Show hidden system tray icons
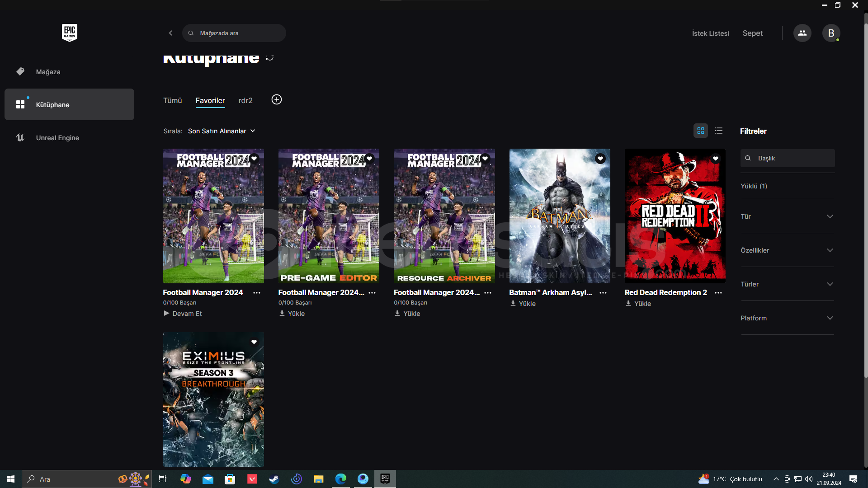Viewport: 868px width, 488px height. [776, 479]
